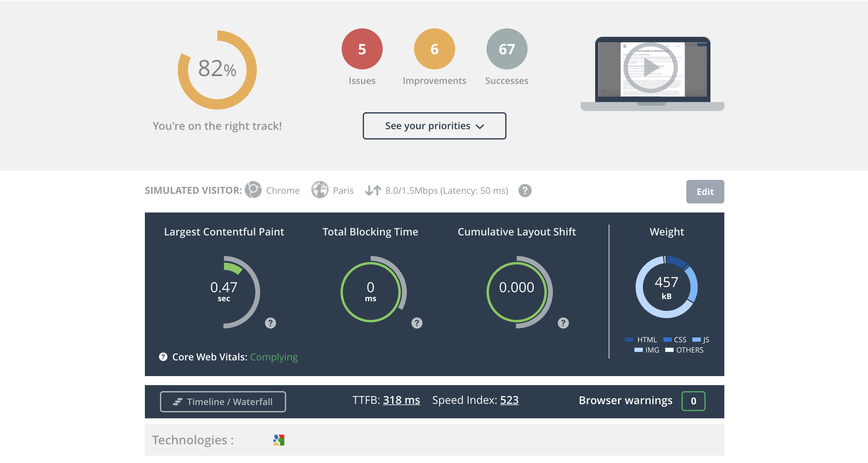Open help icon beside bandwidth latency
The height and width of the screenshot is (463, 868).
[525, 191]
